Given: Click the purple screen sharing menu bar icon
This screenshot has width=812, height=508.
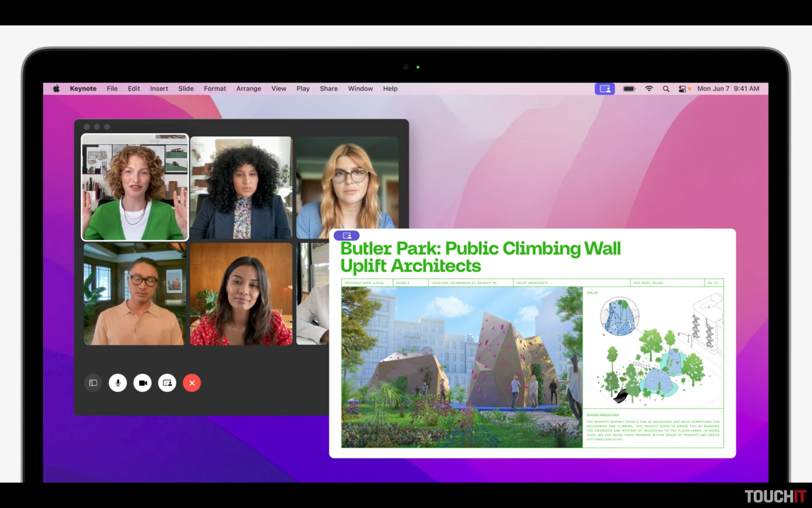Looking at the screenshot, I should tap(605, 89).
